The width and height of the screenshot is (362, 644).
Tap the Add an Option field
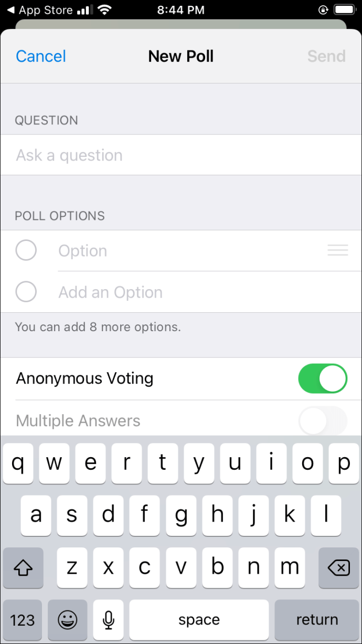199,292
